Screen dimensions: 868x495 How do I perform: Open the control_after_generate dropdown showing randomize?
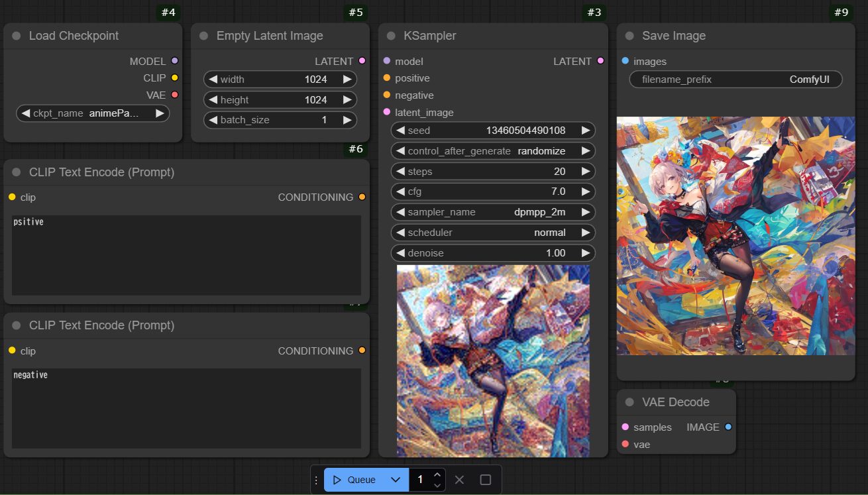click(x=493, y=151)
